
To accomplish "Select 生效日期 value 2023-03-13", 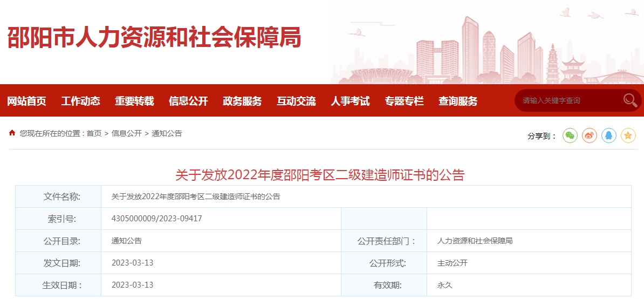I will click(x=132, y=285).
